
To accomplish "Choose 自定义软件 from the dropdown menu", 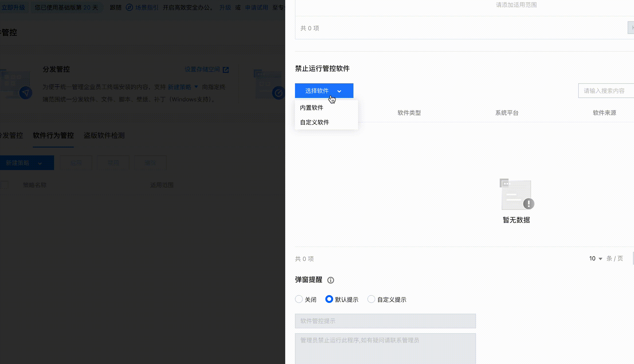I will point(315,122).
